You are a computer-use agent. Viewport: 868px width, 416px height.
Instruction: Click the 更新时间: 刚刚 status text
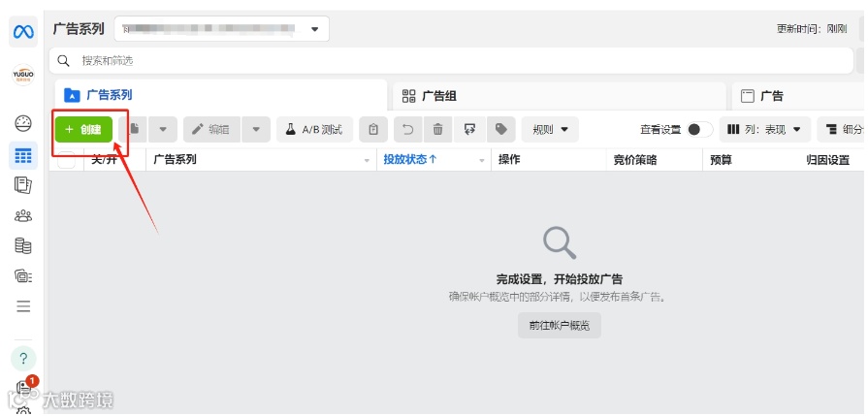[812, 29]
